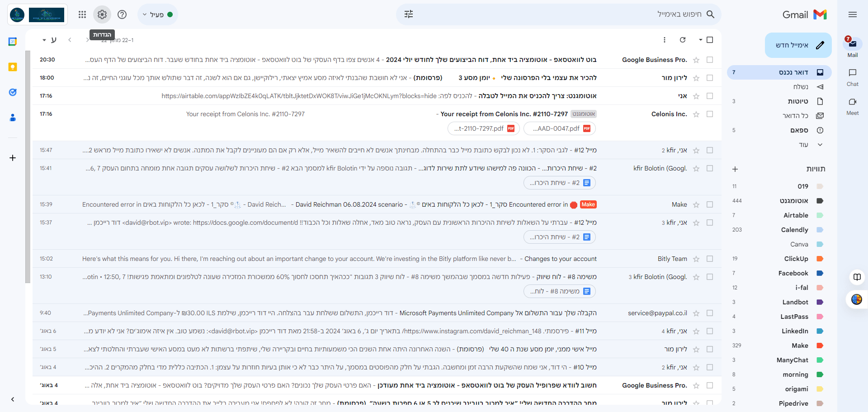Screen dimensions: 868x412
Task: Compose a new email
Action: [798, 45]
